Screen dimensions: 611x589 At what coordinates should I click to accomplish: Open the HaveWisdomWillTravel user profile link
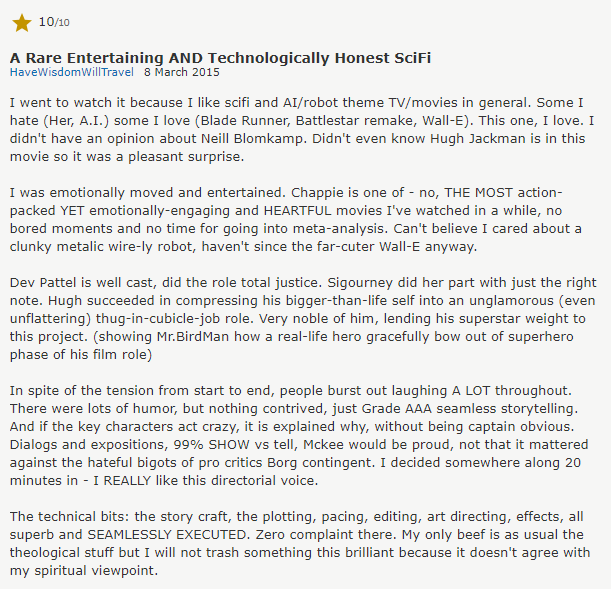(72, 72)
